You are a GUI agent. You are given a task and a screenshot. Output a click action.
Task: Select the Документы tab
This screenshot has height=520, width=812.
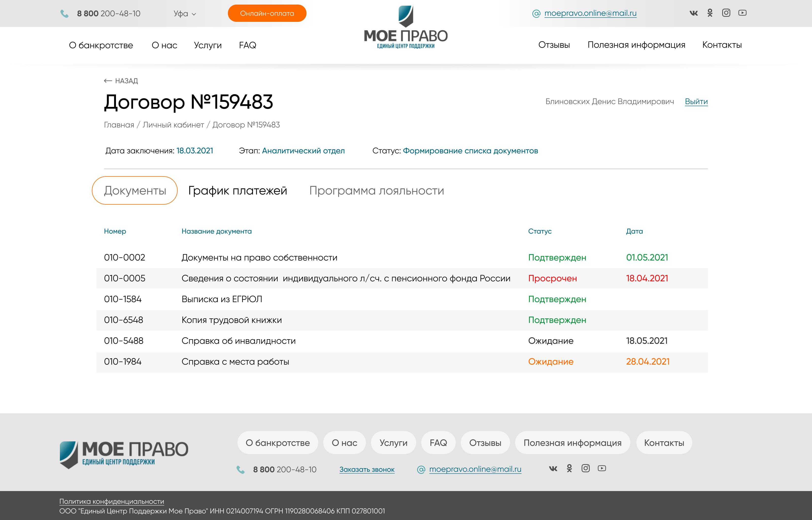pos(134,190)
